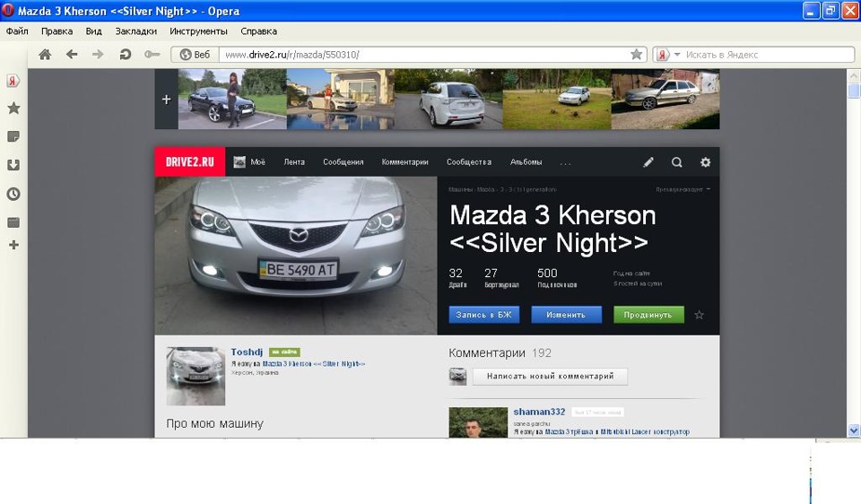Expand the three-dots more menu in navigation
Image resolution: width=861 pixels, height=504 pixels.
click(566, 163)
